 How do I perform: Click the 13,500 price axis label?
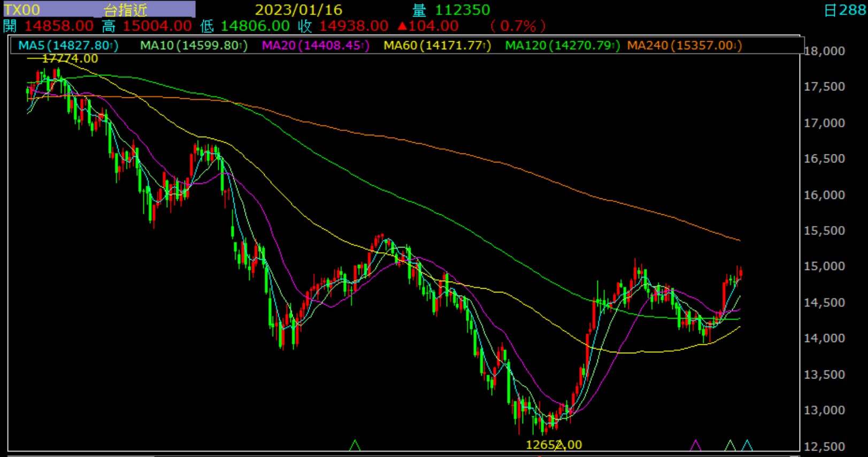coord(824,375)
